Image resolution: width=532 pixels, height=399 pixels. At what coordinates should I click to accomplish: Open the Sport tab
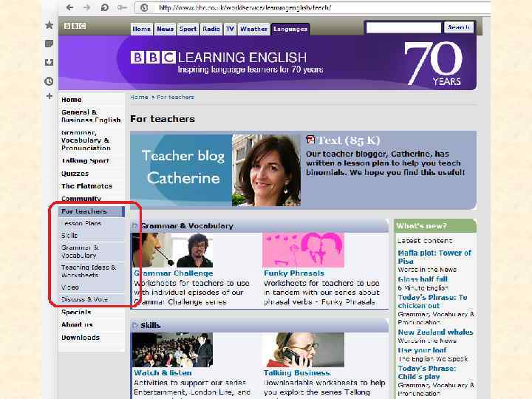pos(188,29)
